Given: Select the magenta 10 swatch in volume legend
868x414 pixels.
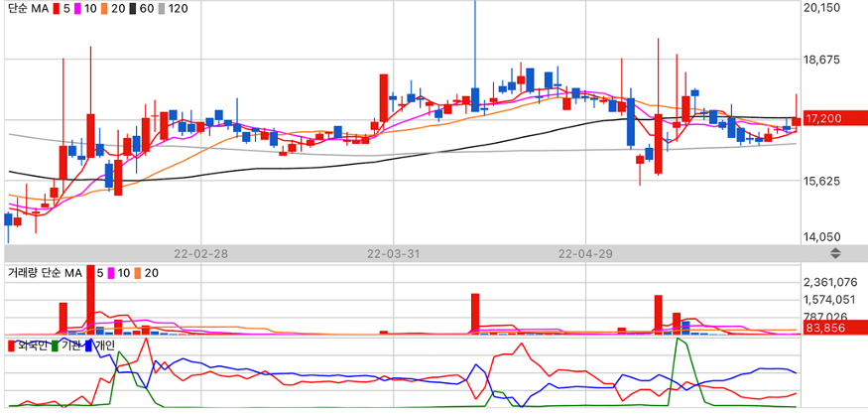Looking at the screenshot, I should [111, 273].
